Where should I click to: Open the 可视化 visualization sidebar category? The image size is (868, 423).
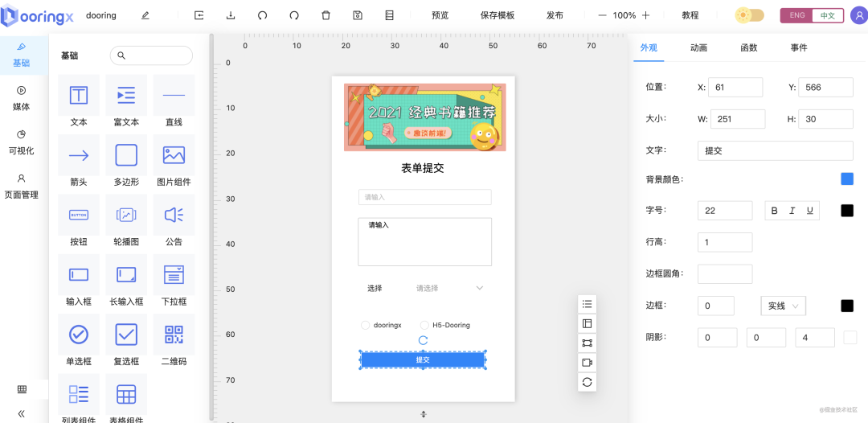pos(22,142)
